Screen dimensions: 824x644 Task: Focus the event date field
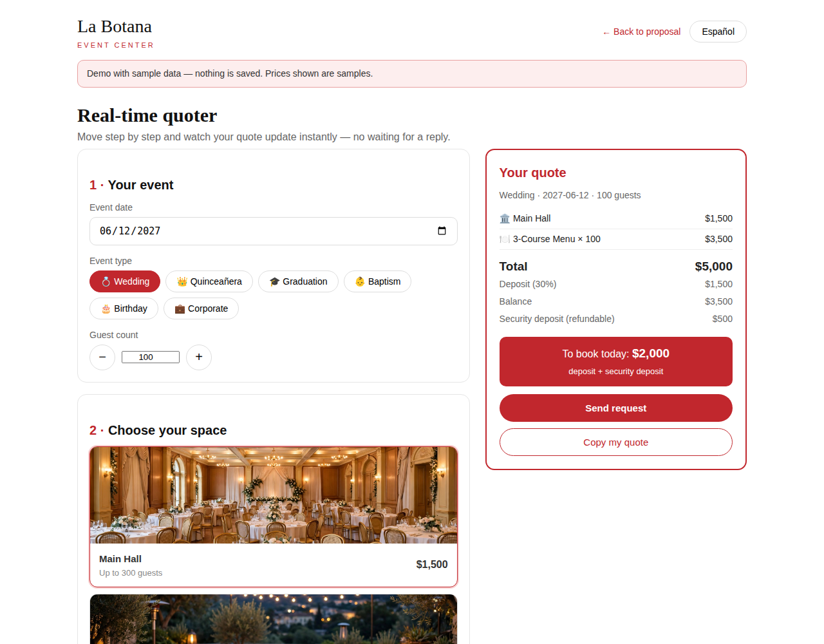274,231
